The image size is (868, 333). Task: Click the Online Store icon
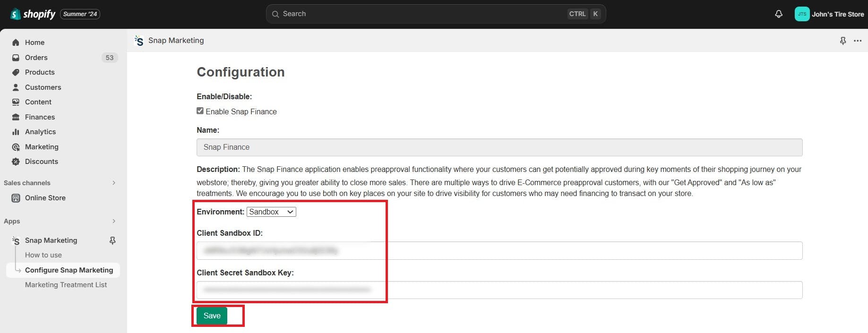(x=16, y=198)
